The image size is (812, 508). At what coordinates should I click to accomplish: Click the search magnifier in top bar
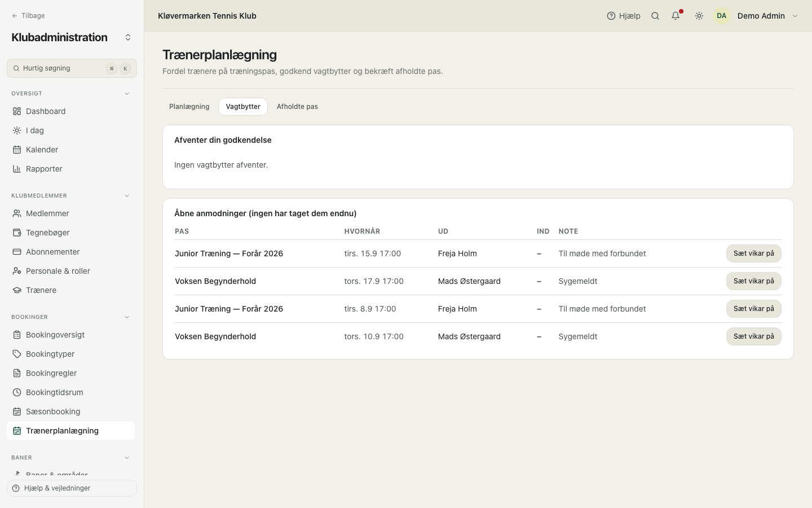655,16
